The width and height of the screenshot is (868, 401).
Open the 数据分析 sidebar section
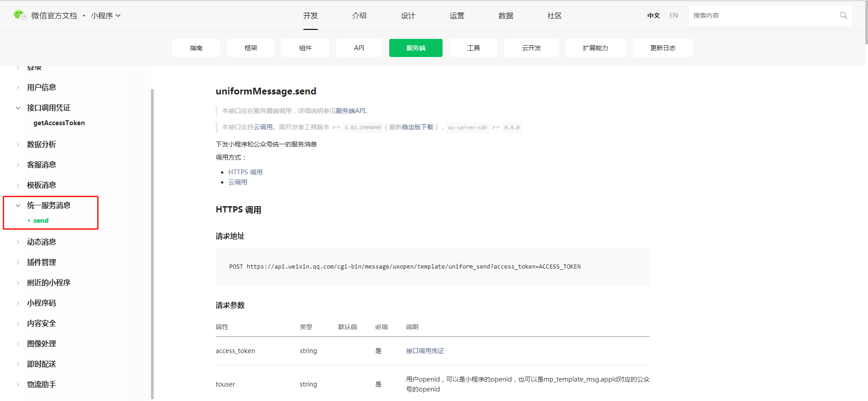pos(42,145)
